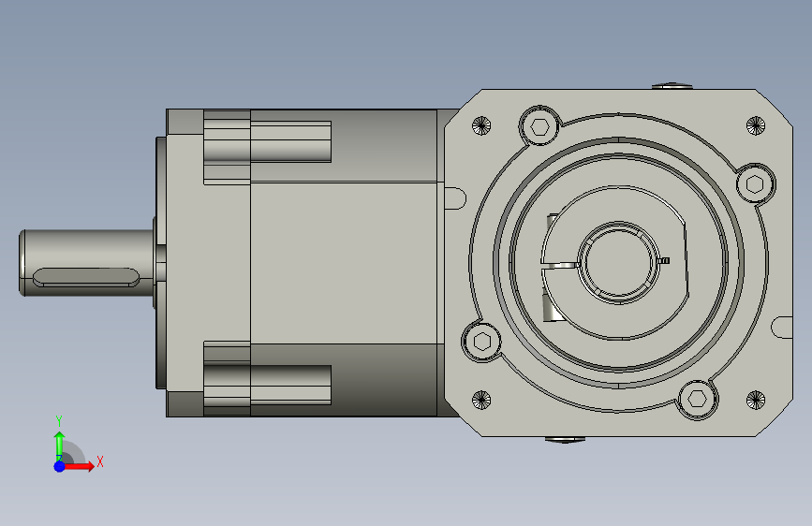
Task: Click the red X axis arrow of triad
Action: [x=80, y=466]
